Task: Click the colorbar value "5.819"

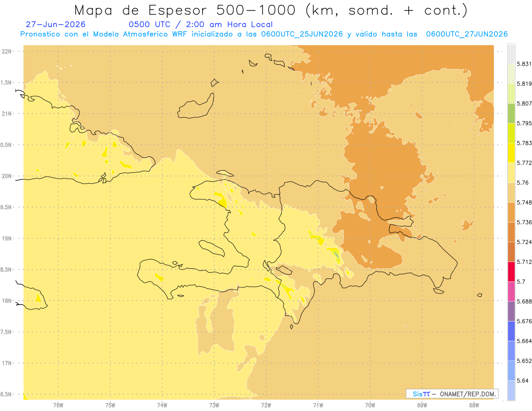Action: pyautogui.click(x=524, y=83)
